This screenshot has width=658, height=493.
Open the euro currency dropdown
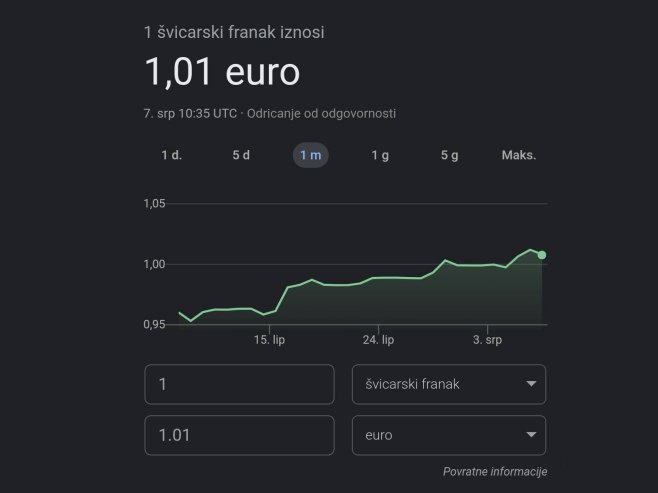tap(449, 435)
